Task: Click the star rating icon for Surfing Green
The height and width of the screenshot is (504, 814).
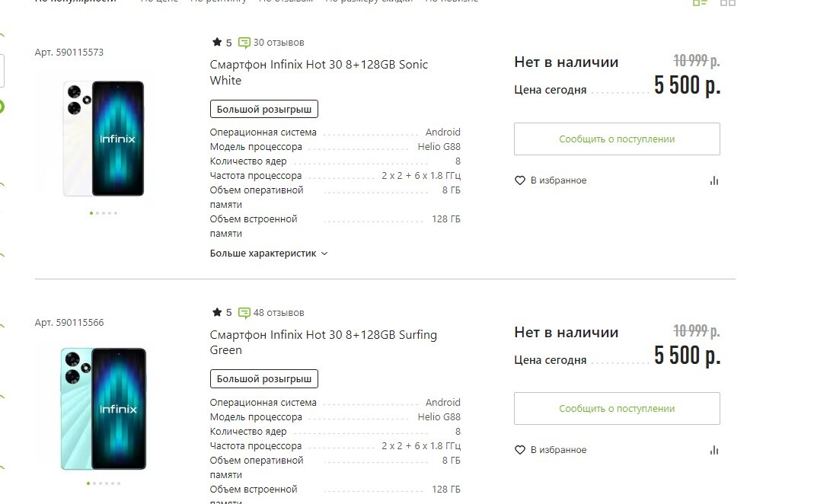Action: pos(217,313)
